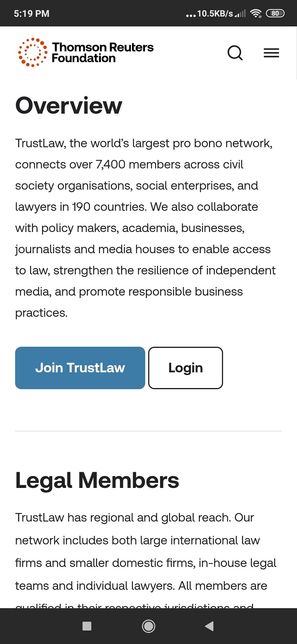This screenshot has height=644, width=297.
Task: Click the Thomson Reuters Foundation wordmark
Action: click(103, 53)
